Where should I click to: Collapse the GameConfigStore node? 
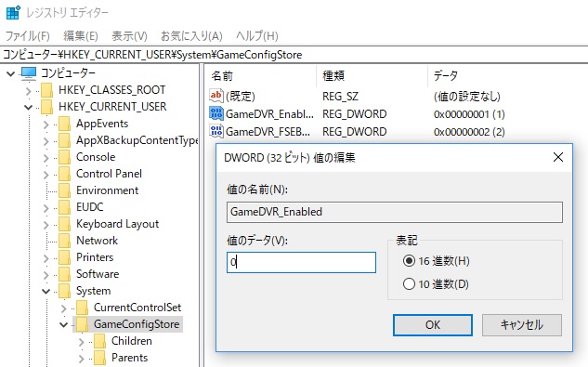coord(64,324)
